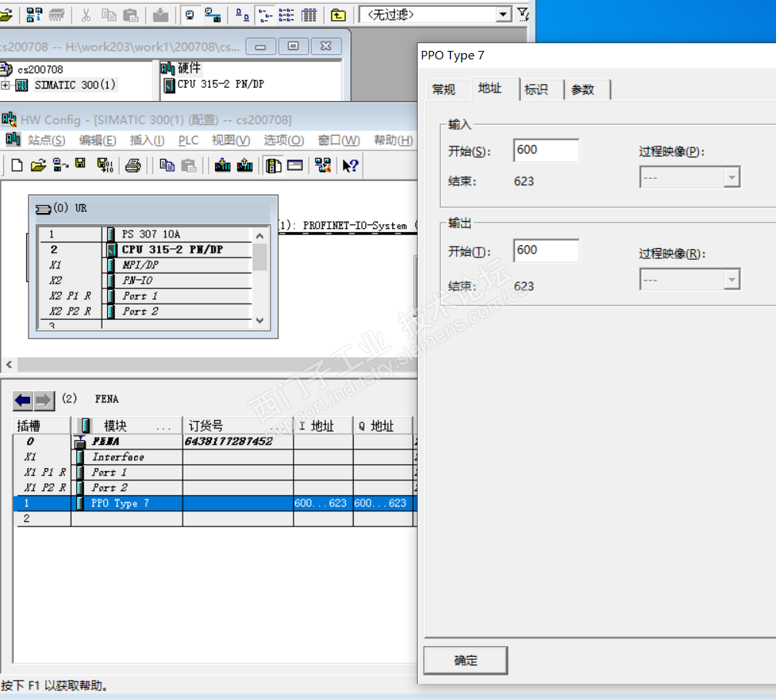This screenshot has height=700, width=776.
Task: Click the Download to Module icon
Action: 223,165
